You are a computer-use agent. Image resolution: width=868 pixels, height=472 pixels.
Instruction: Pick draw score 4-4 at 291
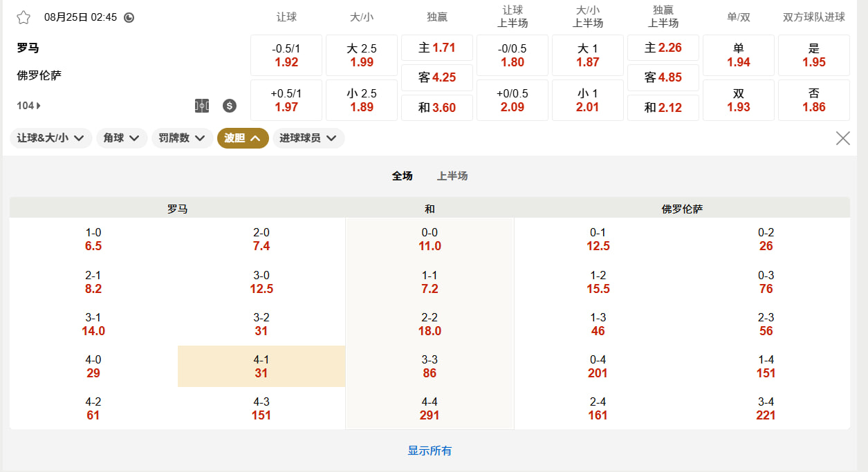[430, 408]
